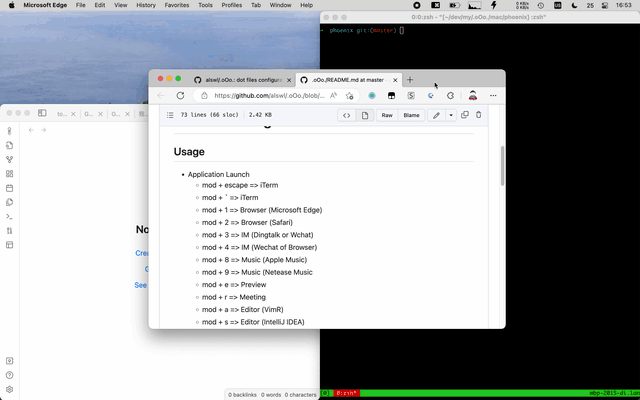Open the File menu
Screen dimensions: 640x400
[x=80, y=5]
